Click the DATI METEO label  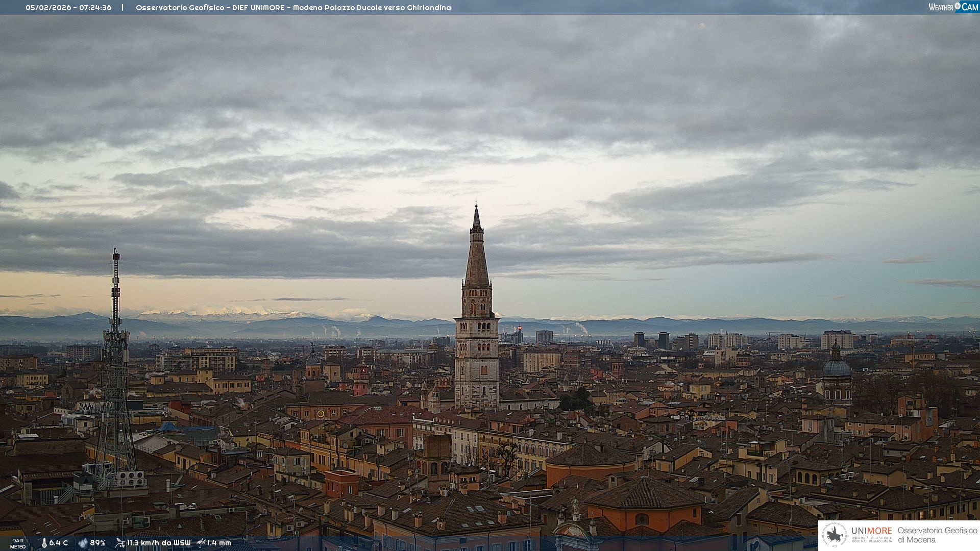pyautogui.click(x=18, y=543)
